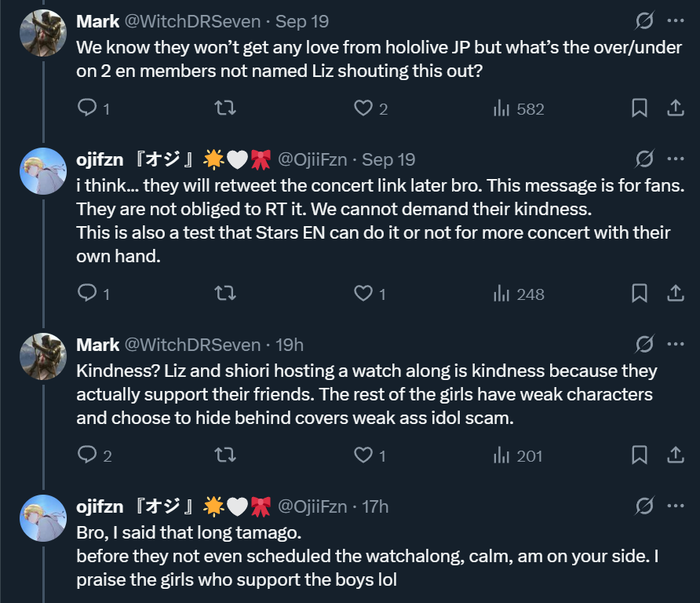Retweet Mark's over/under tweet

click(225, 108)
